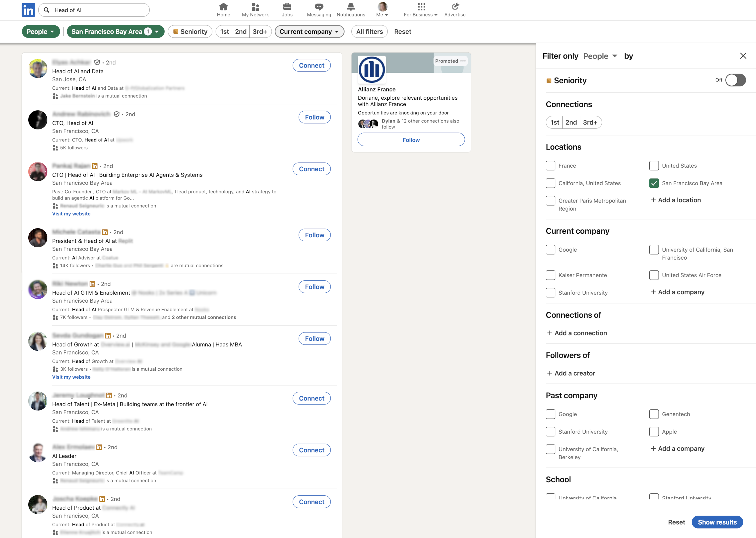This screenshot has width=756, height=538.
Task: Select the 2nd connections filter in toolbar
Action: [x=241, y=31]
